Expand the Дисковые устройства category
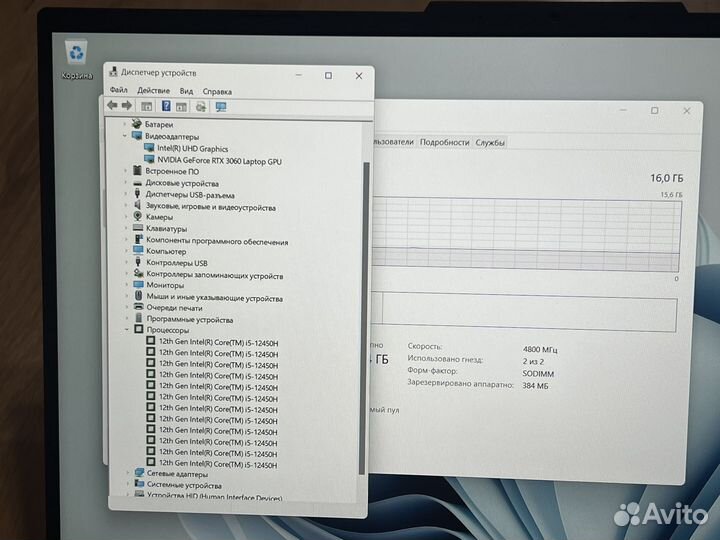 (x=125, y=183)
